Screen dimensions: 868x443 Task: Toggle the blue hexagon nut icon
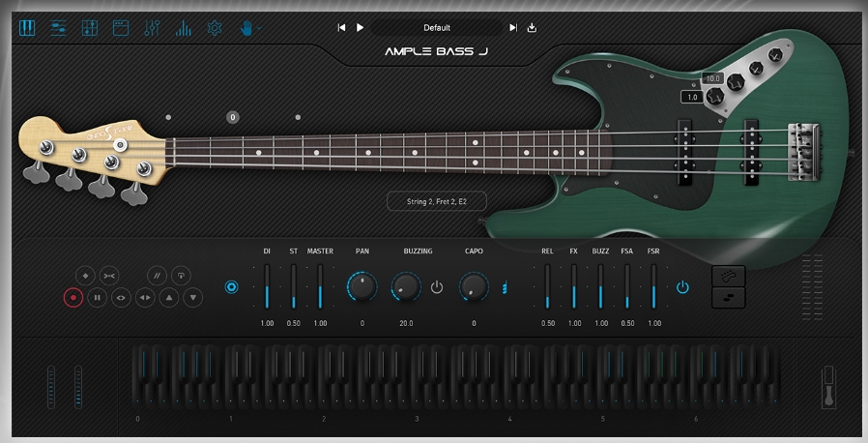pyautogui.click(x=231, y=287)
